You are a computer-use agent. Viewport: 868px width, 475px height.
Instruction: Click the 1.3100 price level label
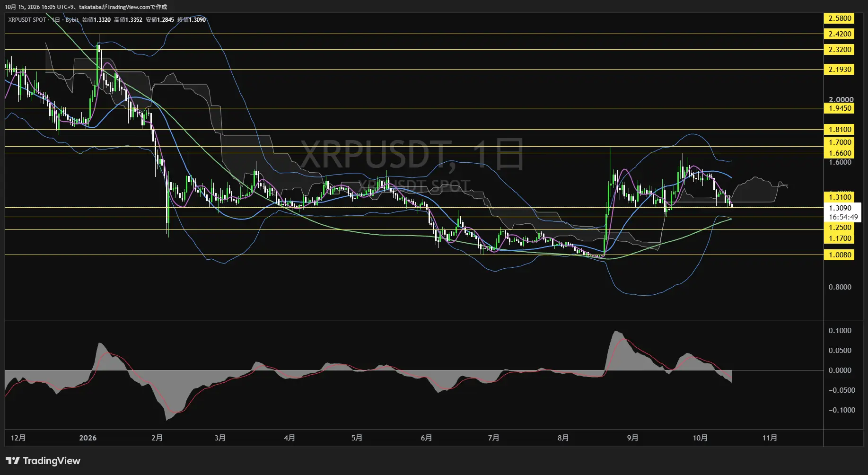tap(839, 197)
